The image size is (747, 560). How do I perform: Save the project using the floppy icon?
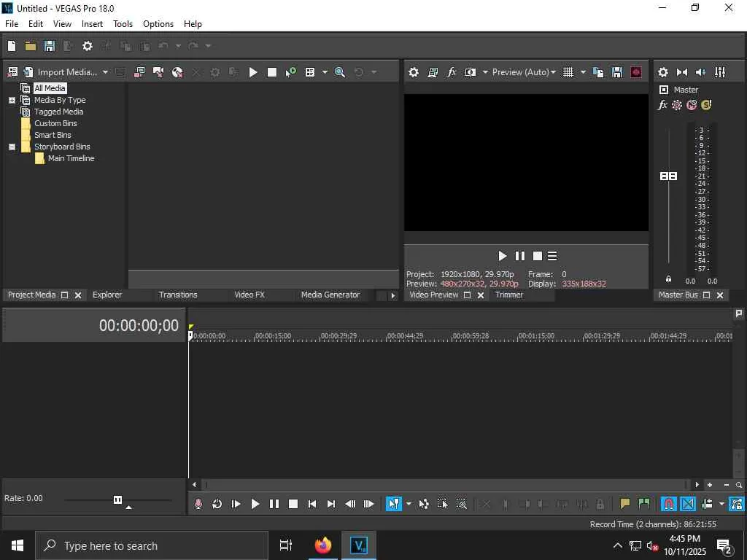point(50,46)
